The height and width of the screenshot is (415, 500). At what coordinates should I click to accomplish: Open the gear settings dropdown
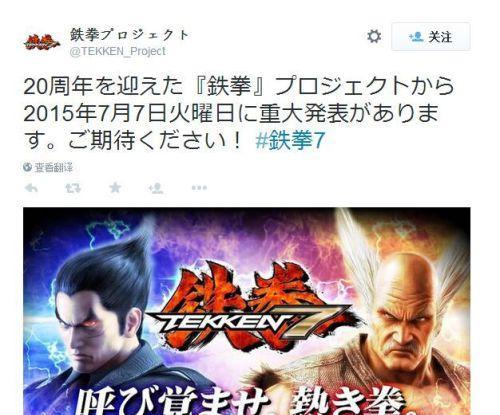coord(374,36)
